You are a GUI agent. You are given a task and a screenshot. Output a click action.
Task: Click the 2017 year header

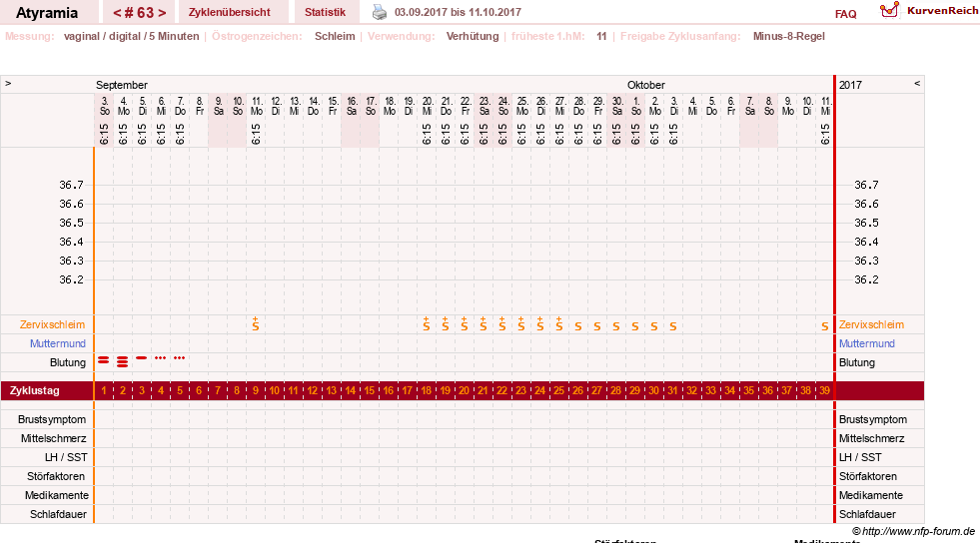click(x=850, y=85)
